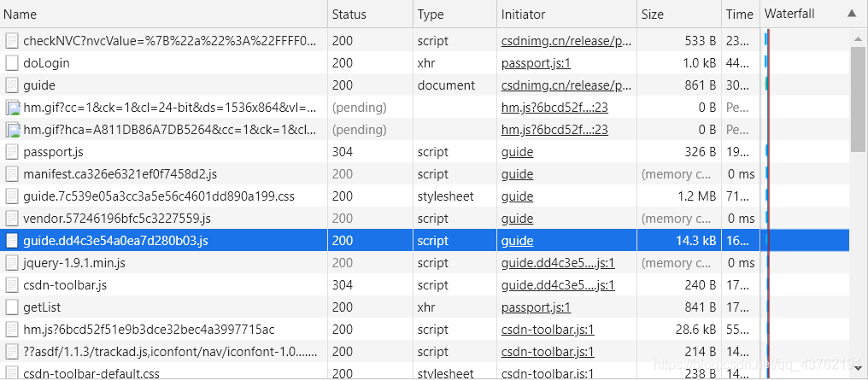
Task: Open guide initiator link in the selected row
Action: 517,241
